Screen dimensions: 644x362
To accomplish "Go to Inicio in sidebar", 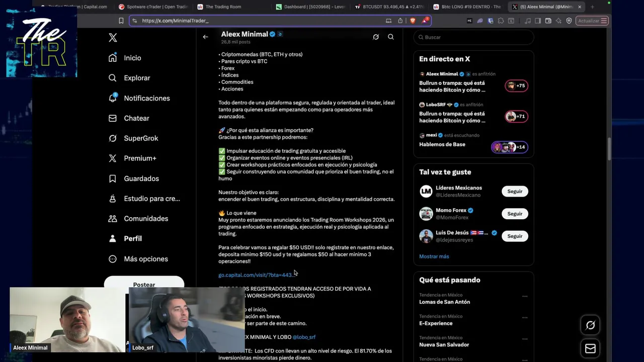I will (x=125, y=58).
